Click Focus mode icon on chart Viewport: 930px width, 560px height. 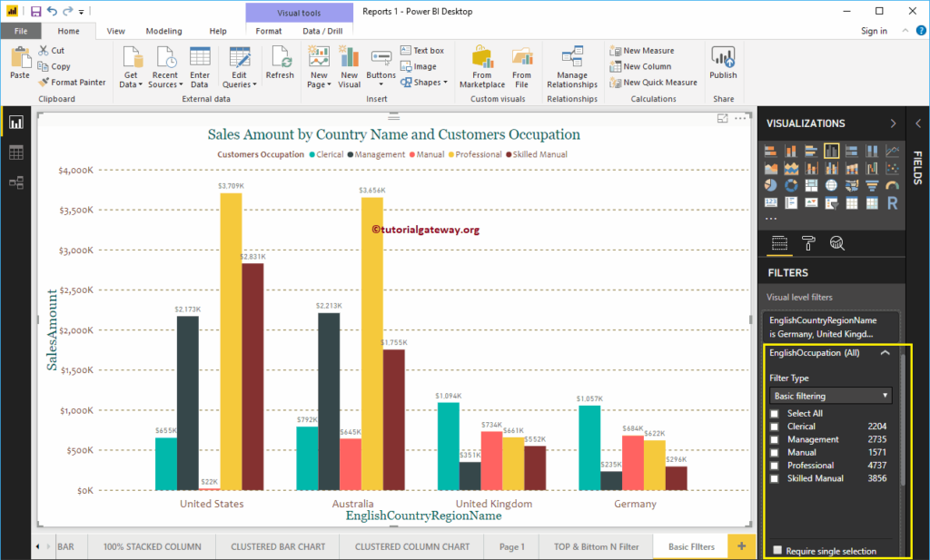tap(722, 119)
